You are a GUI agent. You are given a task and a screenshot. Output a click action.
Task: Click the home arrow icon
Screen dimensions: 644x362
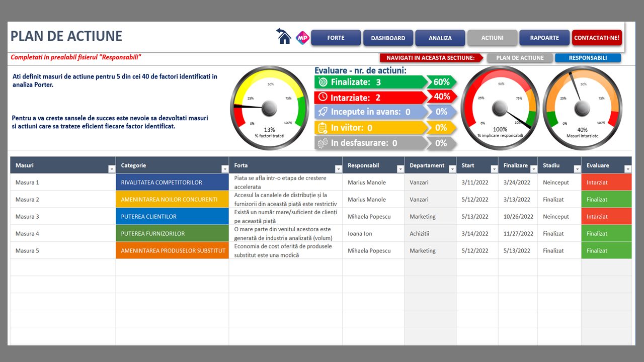point(284,36)
